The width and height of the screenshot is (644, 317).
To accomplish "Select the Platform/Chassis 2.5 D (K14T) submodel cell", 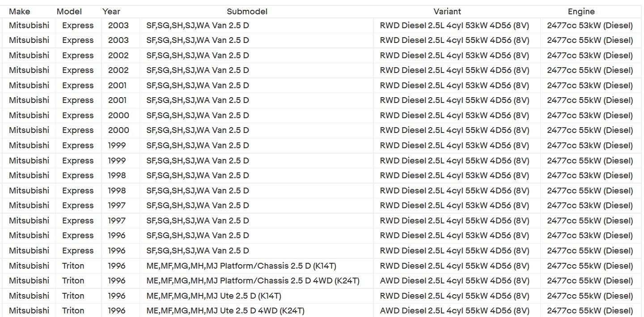I will click(x=241, y=266).
